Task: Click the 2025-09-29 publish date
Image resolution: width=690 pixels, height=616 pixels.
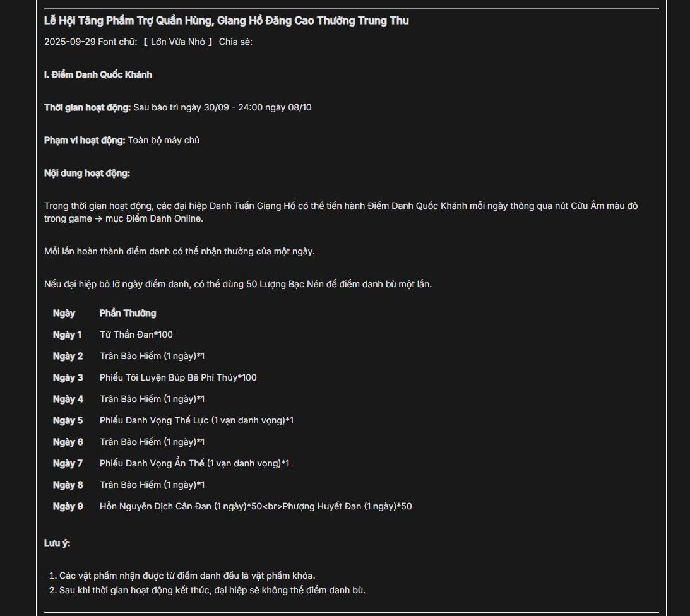Action: [x=69, y=42]
